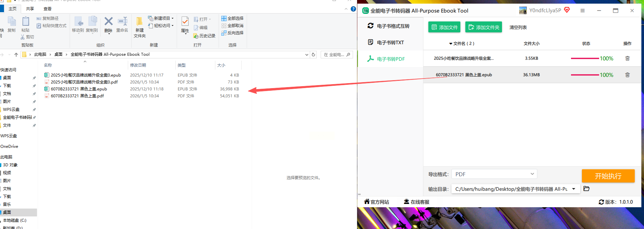This screenshot has width=644, height=229.
Task: Click the Properties checkmark icon
Action: point(185,21)
